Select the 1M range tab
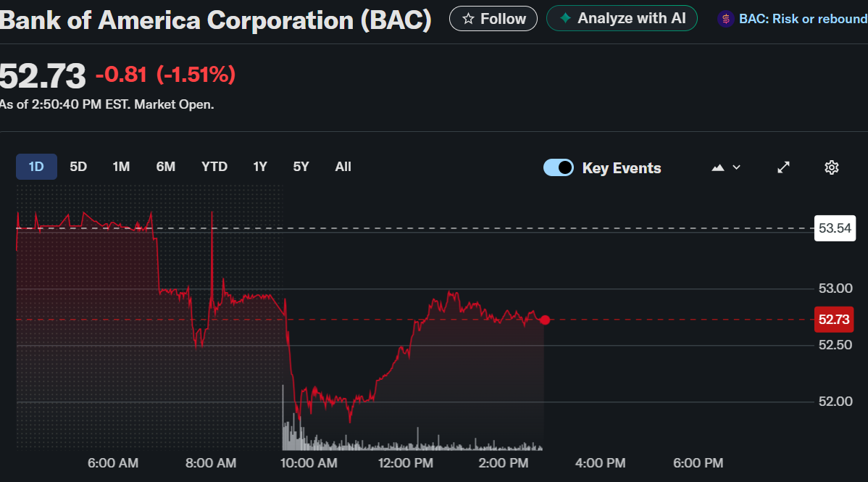868x482 pixels. click(121, 167)
